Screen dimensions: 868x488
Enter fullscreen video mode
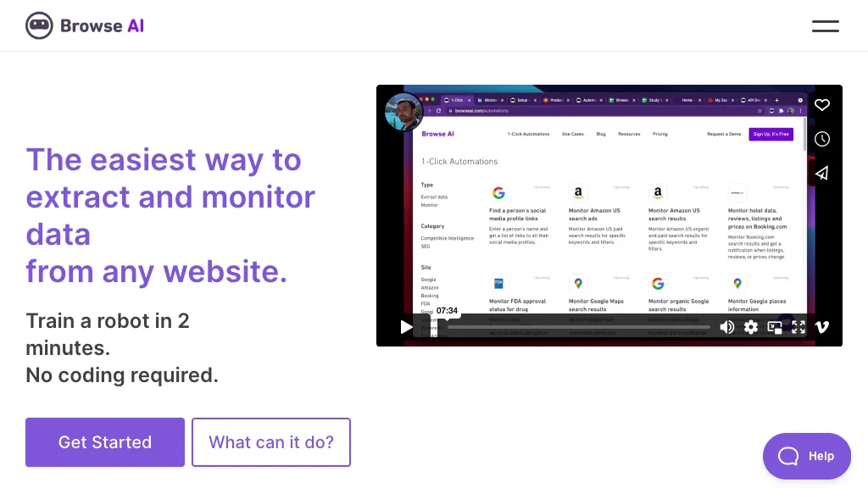pyautogui.click(x=798, y=327)
